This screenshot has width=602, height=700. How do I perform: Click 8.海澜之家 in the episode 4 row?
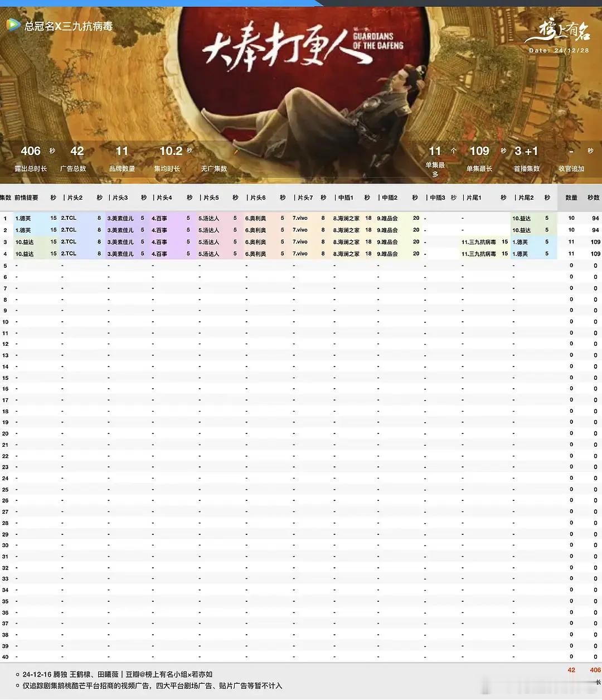[346, 254]
